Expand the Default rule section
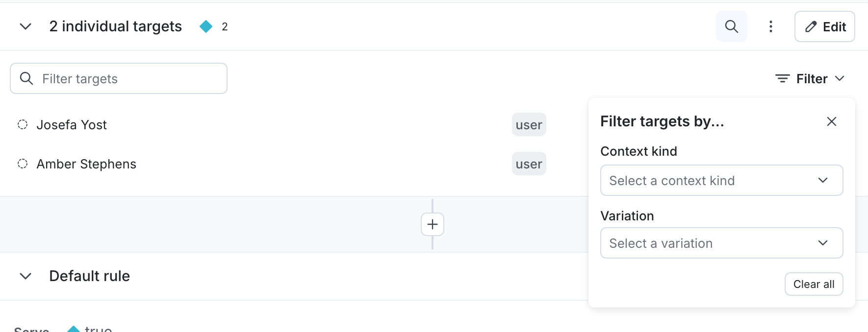This screenshot has width=868, height=332. click(x=25, y=276)
